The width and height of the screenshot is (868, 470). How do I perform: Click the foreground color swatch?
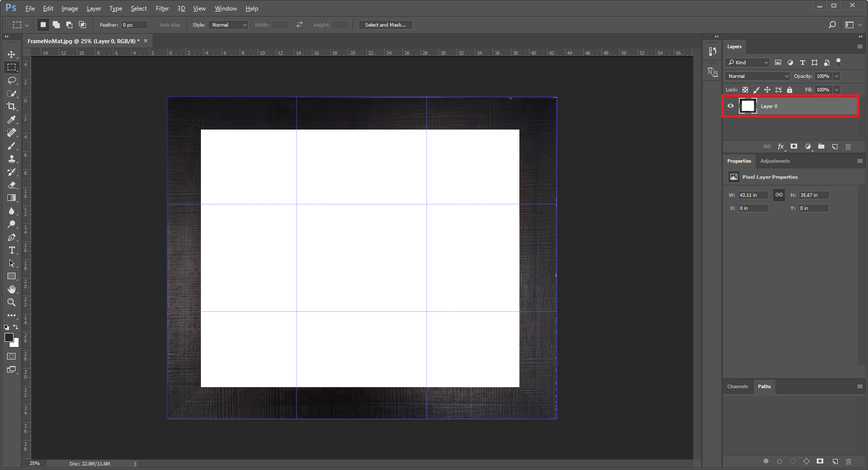pyautogui.click(x=9, y=337)
